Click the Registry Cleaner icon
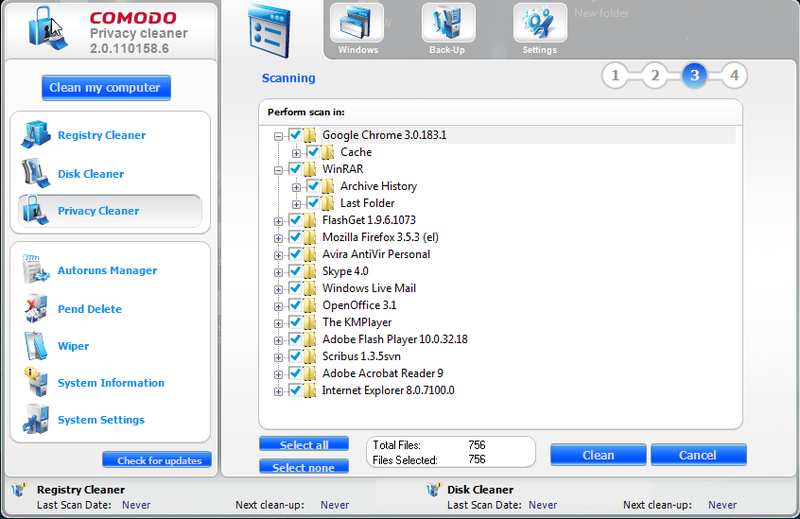Image resolution: width=800 pixels, height=519 pixels. coord(36,134)
